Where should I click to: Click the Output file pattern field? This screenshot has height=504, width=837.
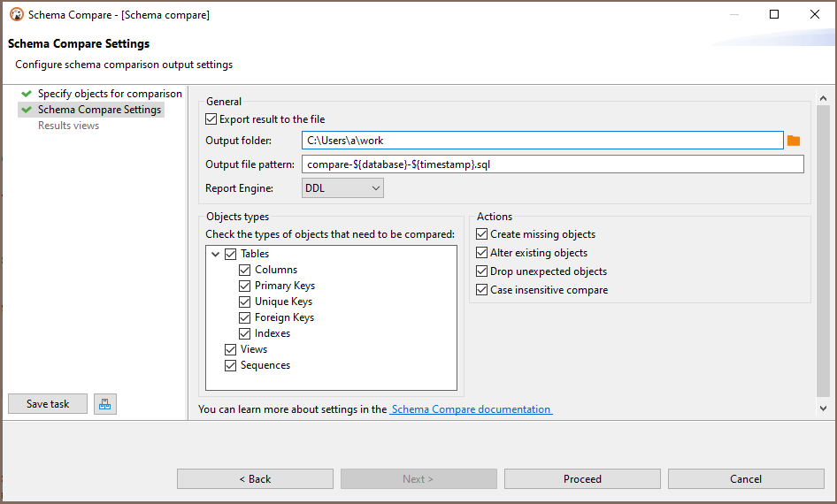click(x=552, y=164)
